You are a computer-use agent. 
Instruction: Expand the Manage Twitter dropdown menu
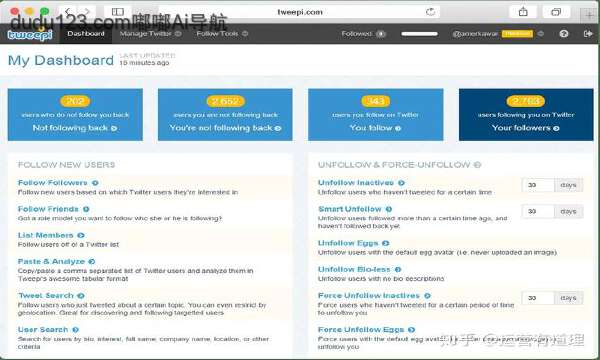coord(150,34)
